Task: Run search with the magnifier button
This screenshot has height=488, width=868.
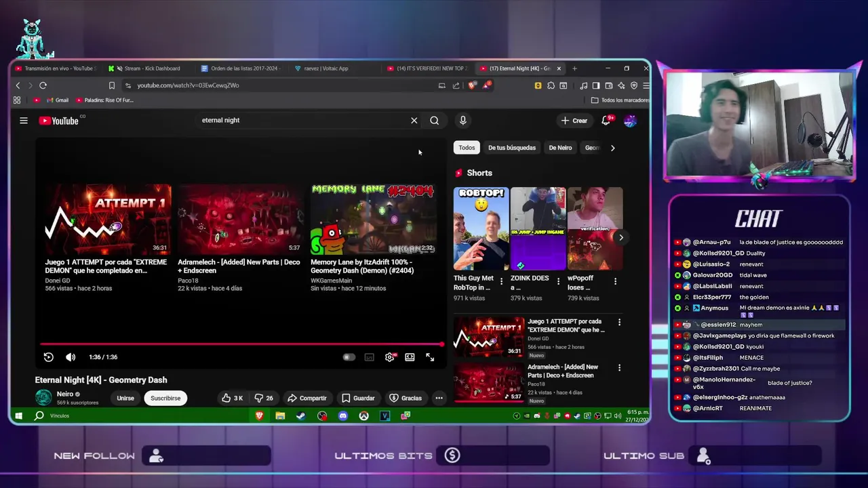Action: 434,121
